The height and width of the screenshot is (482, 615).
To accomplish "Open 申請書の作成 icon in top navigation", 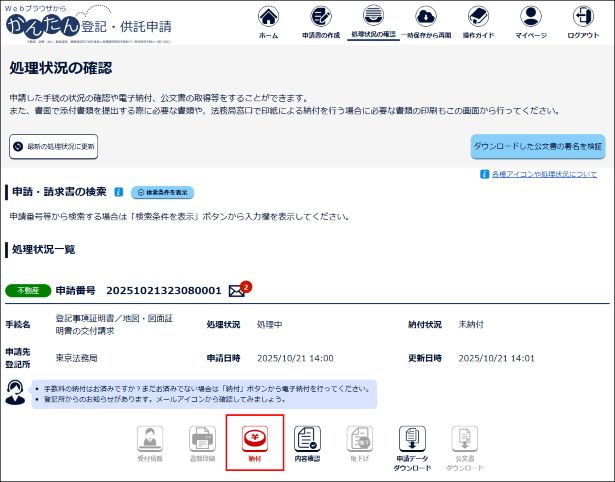I will pyautogui.click(x=321, y=17).
